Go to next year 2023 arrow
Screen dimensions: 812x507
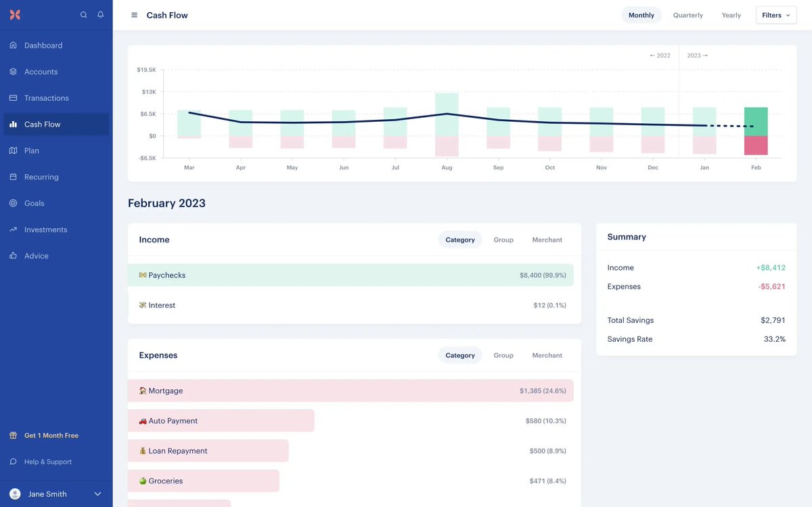(698, 56)
